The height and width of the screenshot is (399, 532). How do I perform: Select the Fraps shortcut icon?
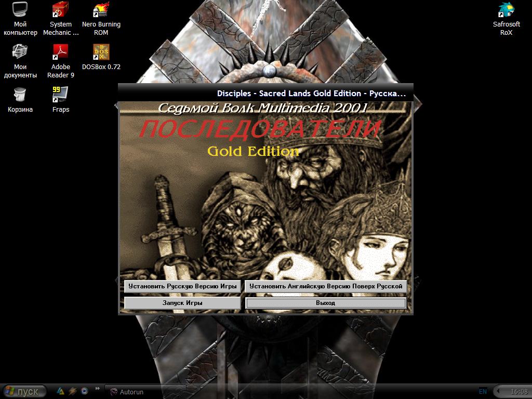point(61,100)
